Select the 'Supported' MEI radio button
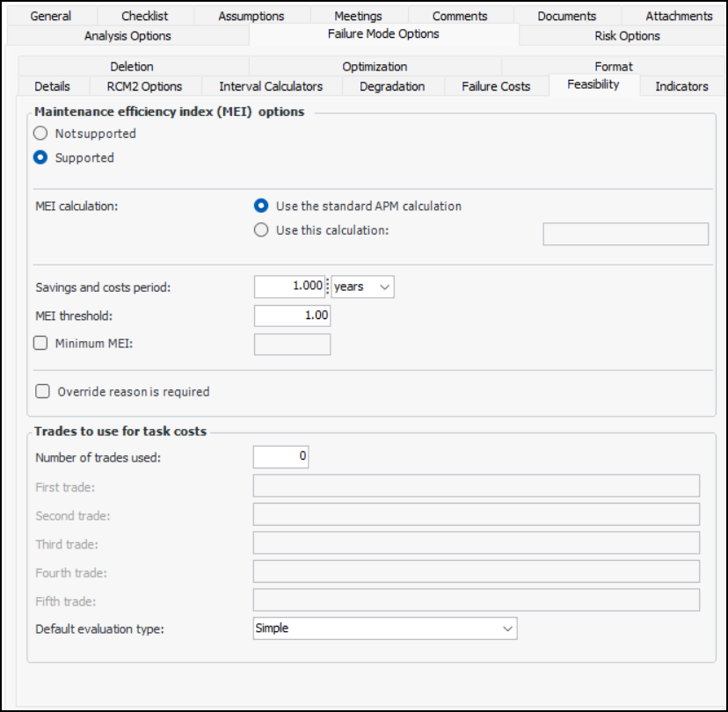 pyautogui.click(x=40, y=158)
